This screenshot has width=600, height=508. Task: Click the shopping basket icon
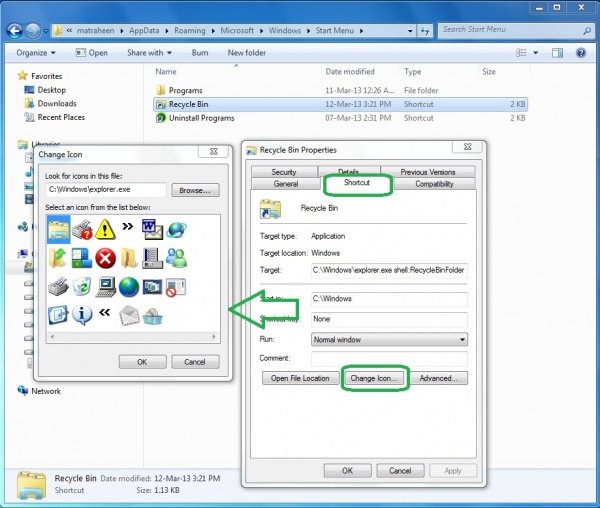pos(153,315)
